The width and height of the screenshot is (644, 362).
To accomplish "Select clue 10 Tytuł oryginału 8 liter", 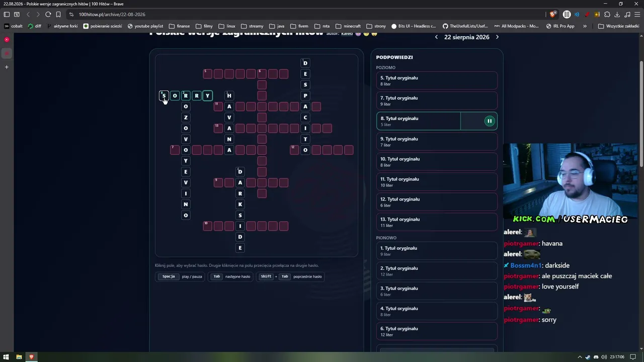I will 437,161.
